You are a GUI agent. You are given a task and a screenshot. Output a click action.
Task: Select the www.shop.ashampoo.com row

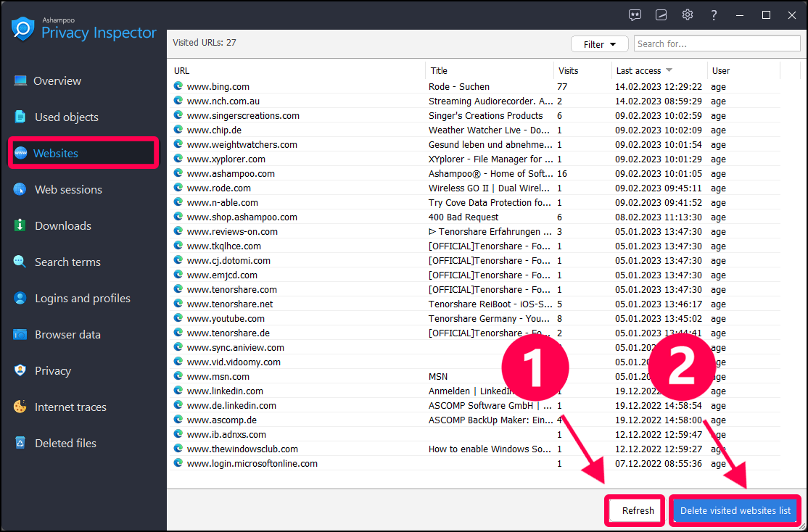[474, 217]
